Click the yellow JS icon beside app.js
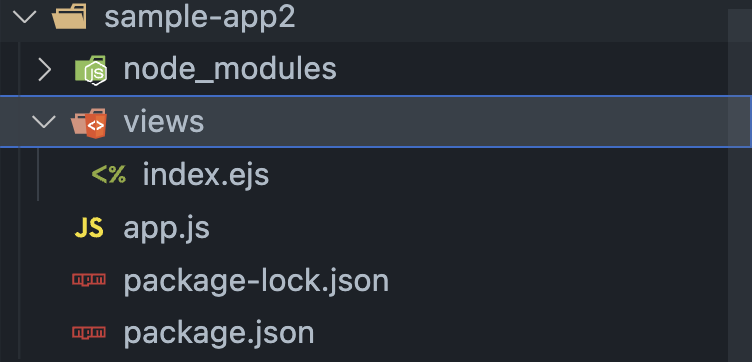Screen dimensions: 752x362 89,228
